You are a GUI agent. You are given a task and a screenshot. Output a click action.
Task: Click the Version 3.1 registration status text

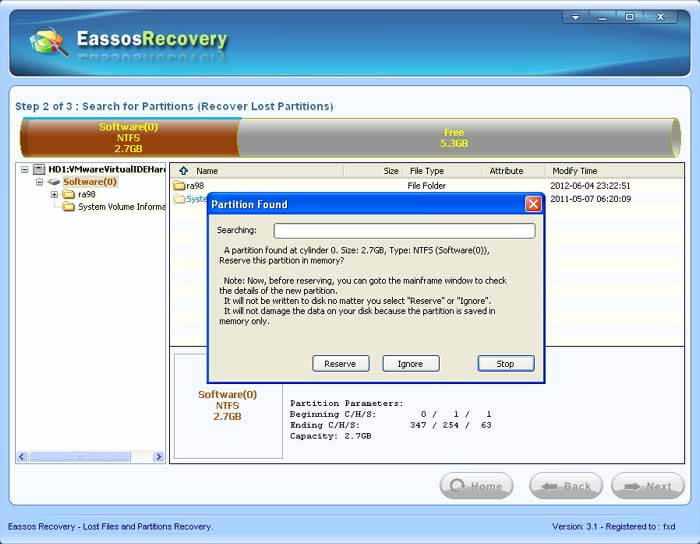[613, 527]
